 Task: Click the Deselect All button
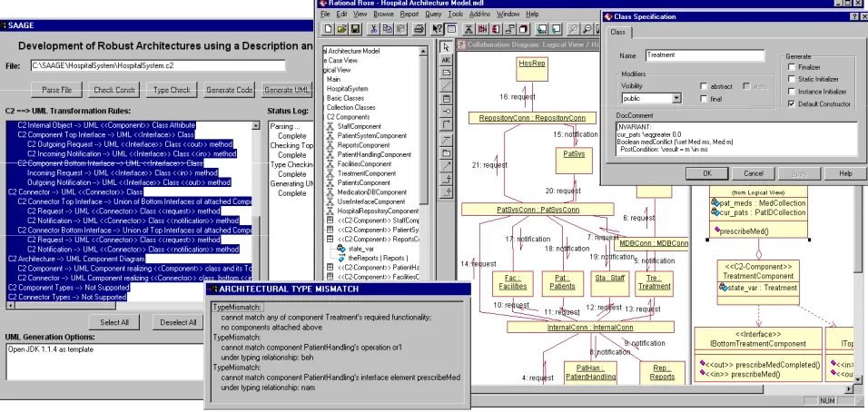click(x=178, y=322)
